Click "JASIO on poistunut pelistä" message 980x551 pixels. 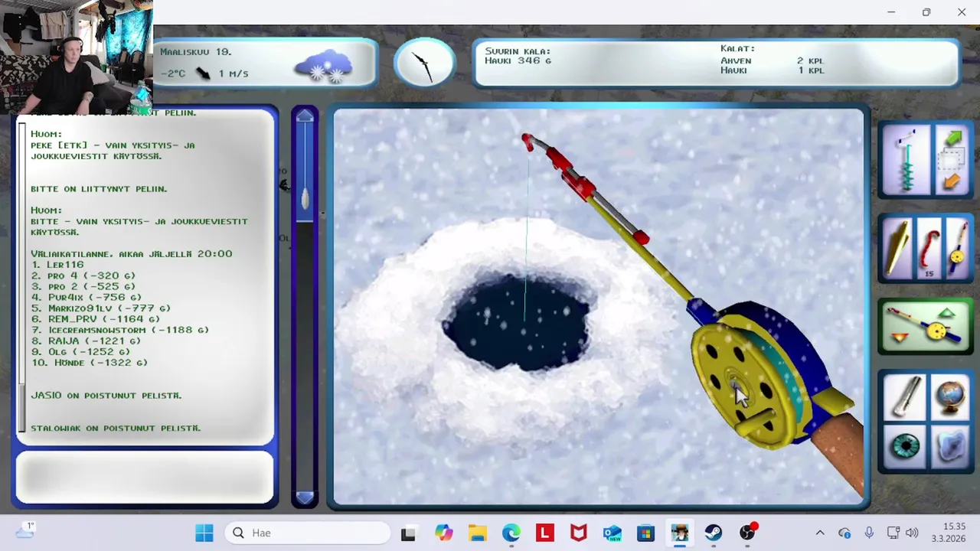pos(106,395)
